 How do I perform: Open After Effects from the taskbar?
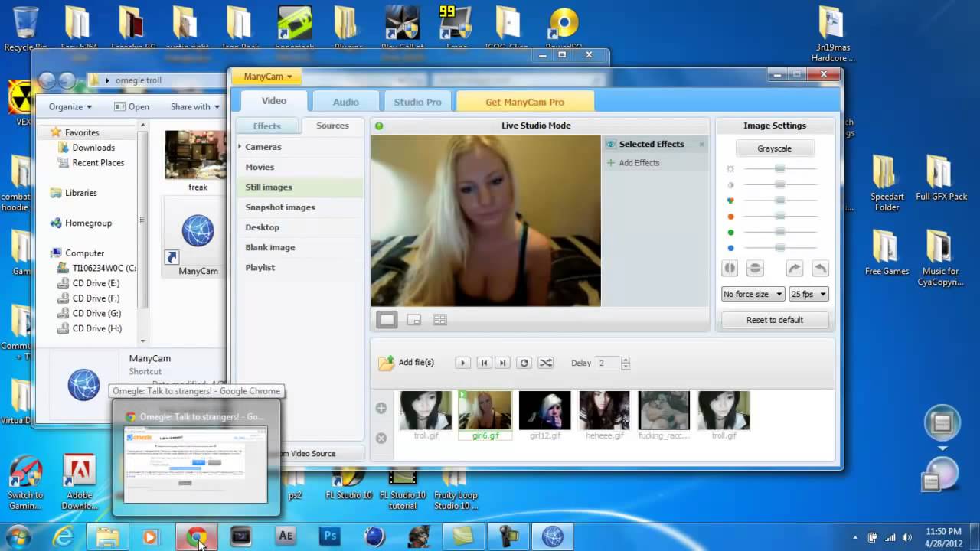[286, 537]
